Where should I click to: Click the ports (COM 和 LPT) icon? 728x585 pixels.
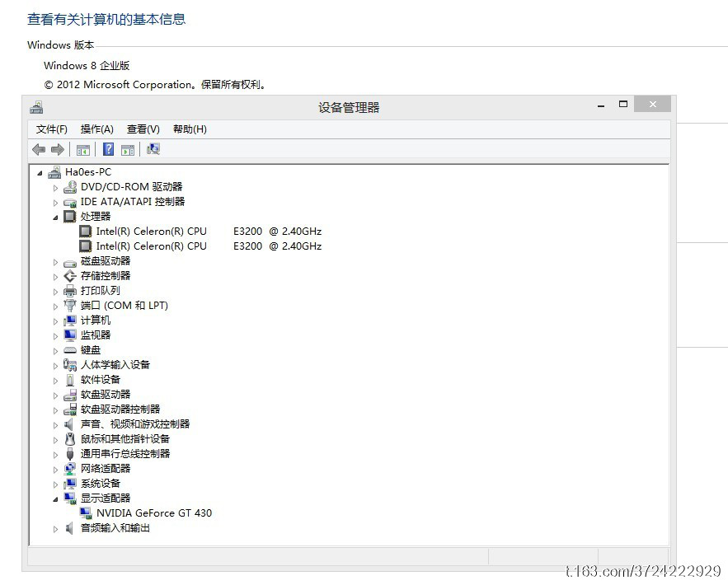pyautogui.click(x=69, y=305)
